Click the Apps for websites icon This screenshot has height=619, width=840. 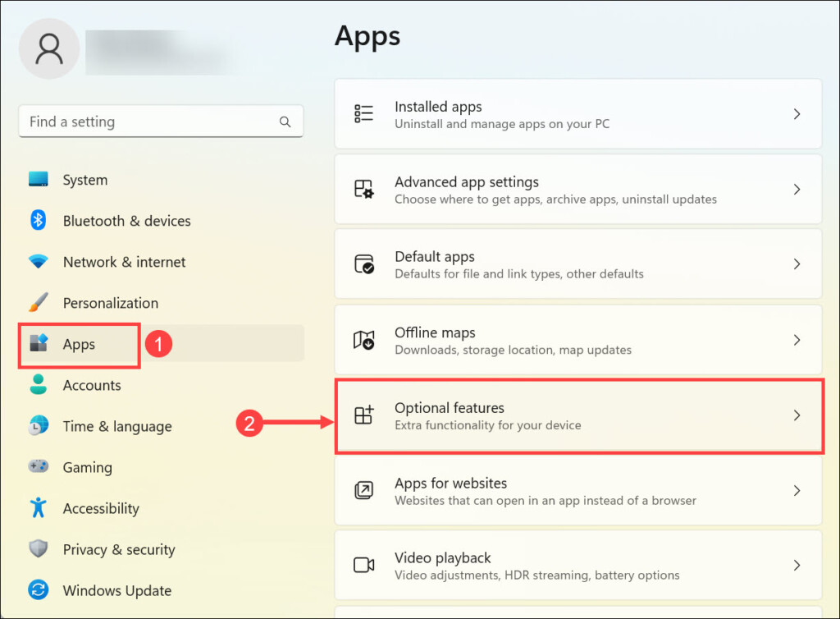click(363, 491)
